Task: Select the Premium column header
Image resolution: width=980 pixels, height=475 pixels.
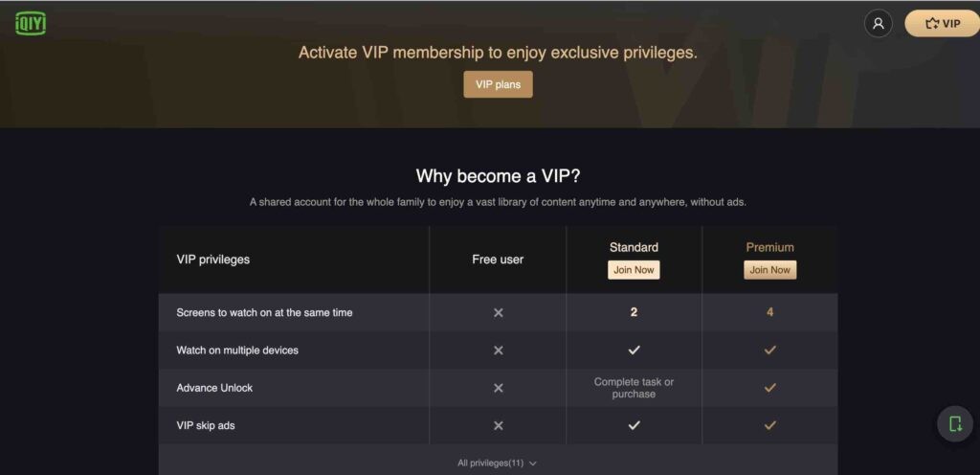Action: (x=770, y=247)
